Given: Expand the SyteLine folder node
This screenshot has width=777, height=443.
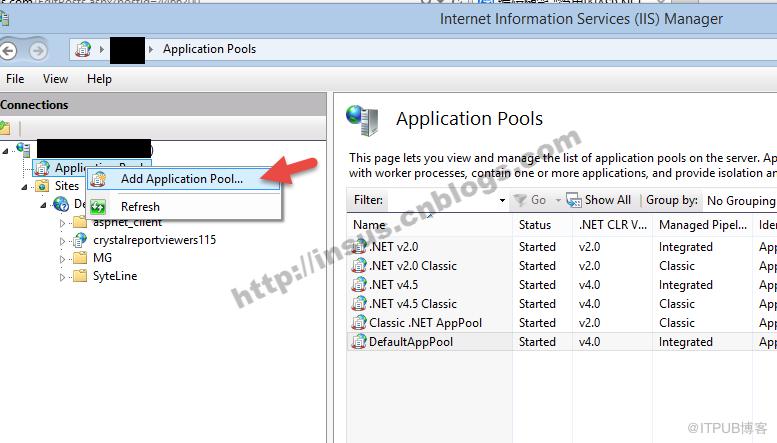Looking at the screenshot, I should coord(62,277).
